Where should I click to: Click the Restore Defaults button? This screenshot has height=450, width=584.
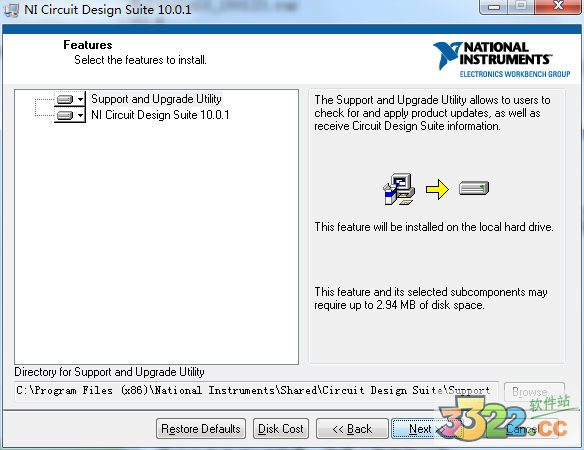tap(201, 429)
